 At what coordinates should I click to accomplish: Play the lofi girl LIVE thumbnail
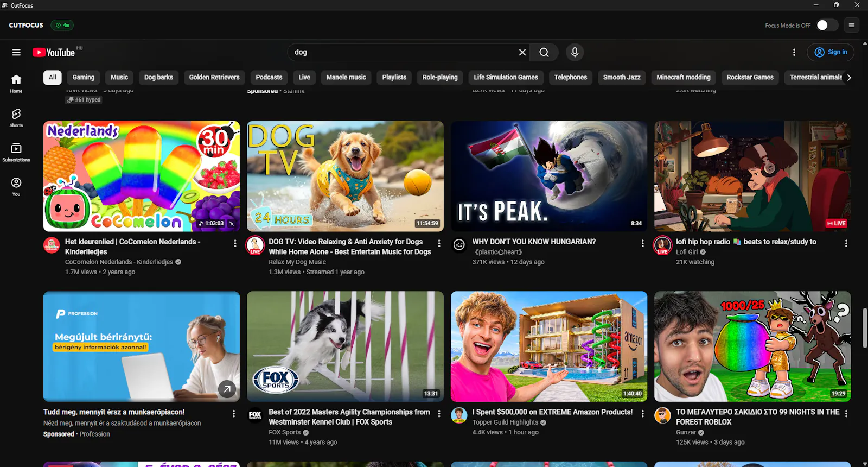(752, 176)
